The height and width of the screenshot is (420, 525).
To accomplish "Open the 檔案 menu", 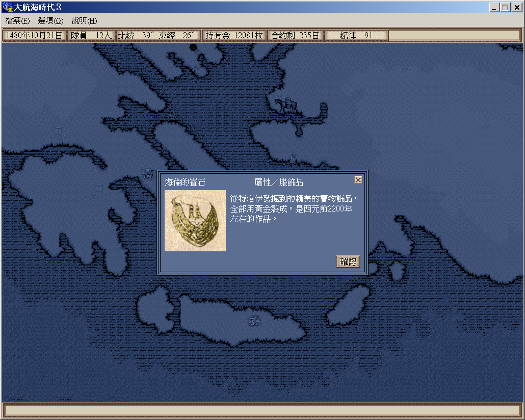I will 17,21.
